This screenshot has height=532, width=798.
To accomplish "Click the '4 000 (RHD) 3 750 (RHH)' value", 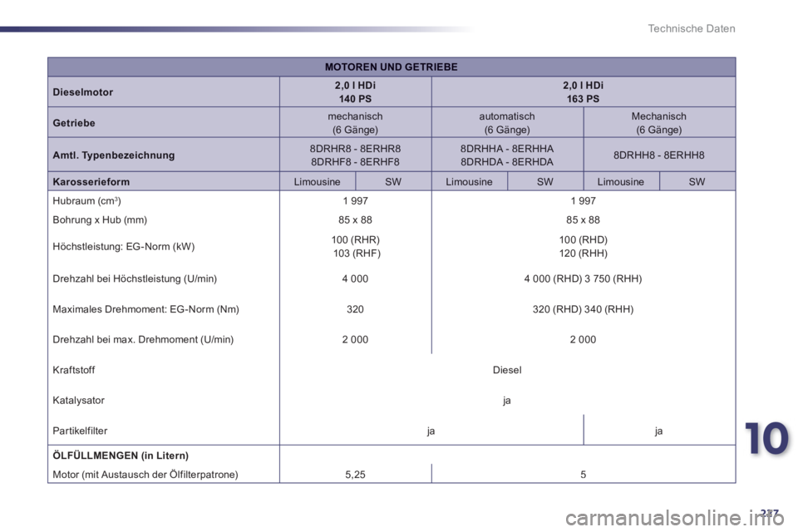I will [x=584, y=279].
